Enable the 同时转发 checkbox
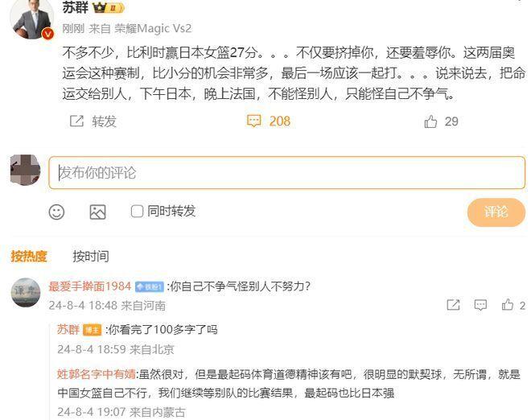Screen dimensions: 531x420 click(137, 212)
